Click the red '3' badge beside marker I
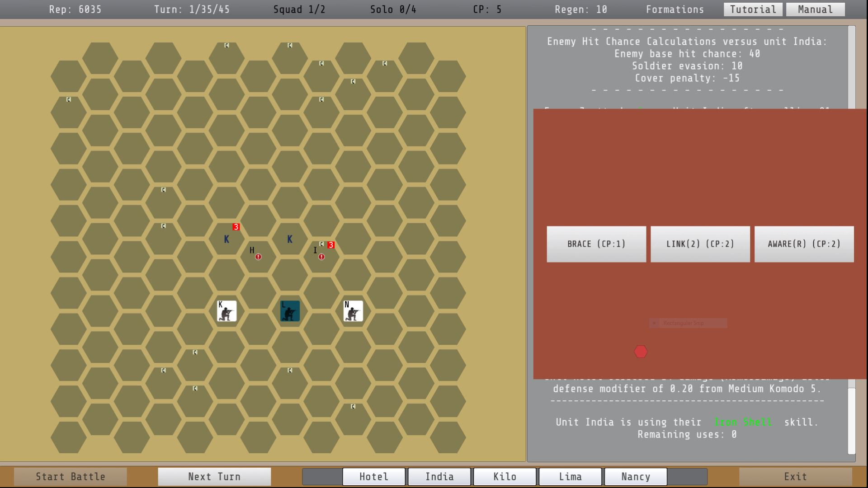Image resolution: width=868 pixels, height=488 pixels. (330, 244)
